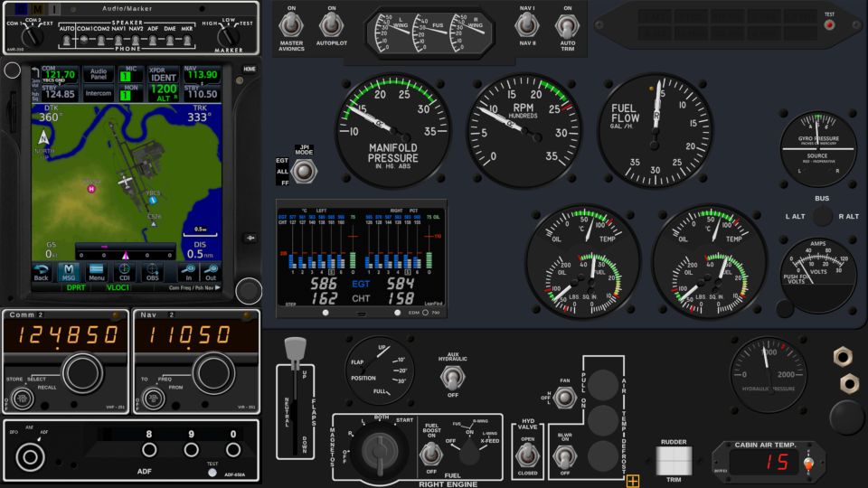Turn the Nav 2 frequency tuning knob

coord(213,373)
